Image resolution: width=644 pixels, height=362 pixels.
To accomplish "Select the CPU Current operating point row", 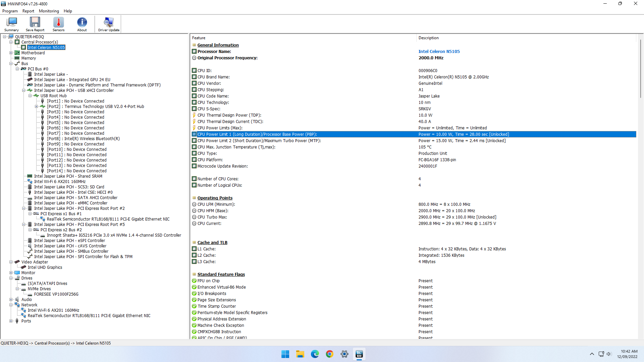I will pos(413,224).
